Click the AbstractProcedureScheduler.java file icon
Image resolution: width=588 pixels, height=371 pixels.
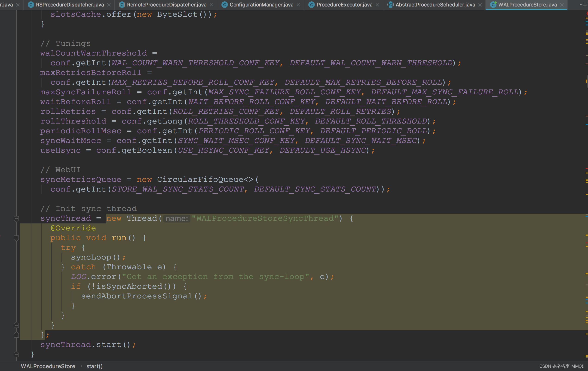390,5
